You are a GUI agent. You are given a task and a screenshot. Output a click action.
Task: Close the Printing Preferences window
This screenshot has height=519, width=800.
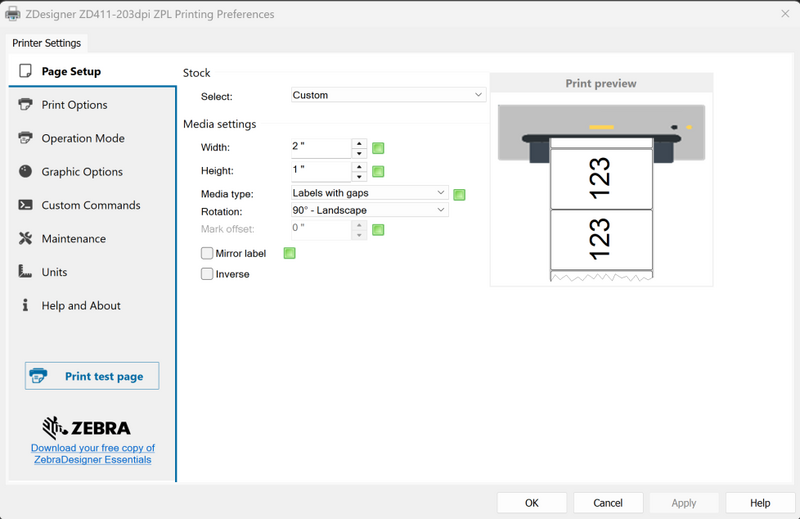[785, 14]
